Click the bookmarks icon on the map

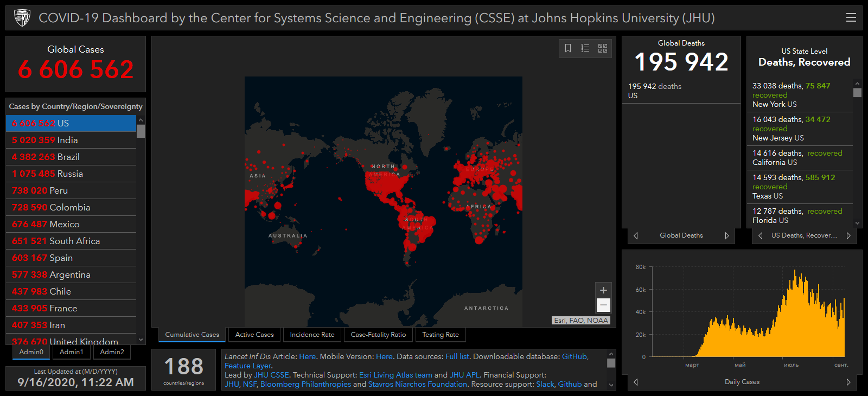568,48
